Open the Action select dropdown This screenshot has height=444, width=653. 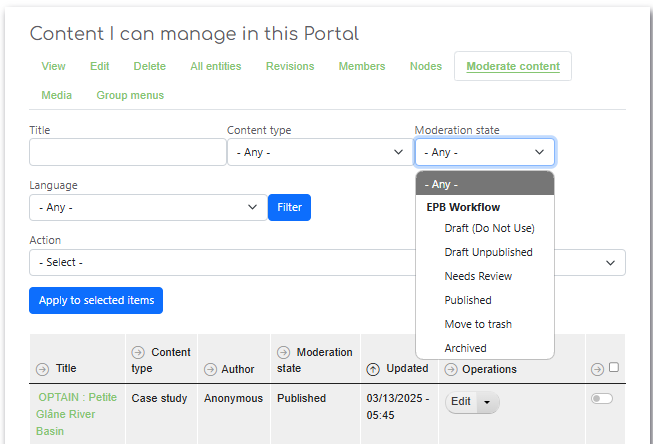(327, 262)
